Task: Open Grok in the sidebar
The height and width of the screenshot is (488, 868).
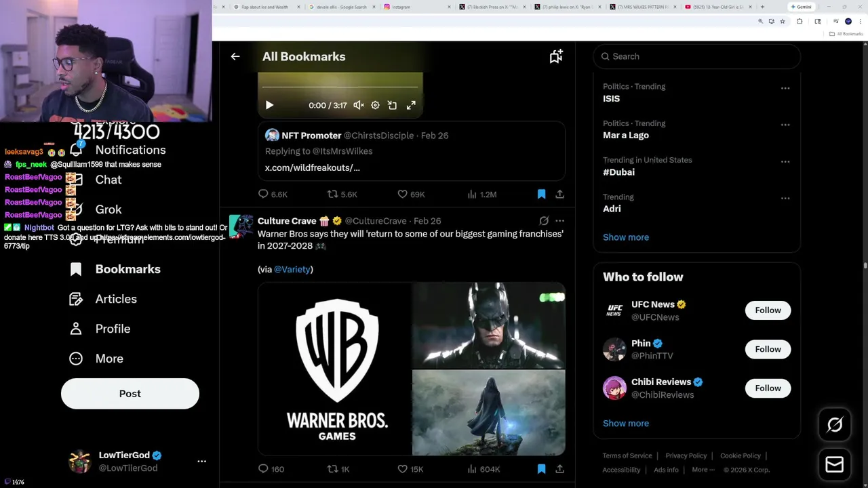Action: 96,209
